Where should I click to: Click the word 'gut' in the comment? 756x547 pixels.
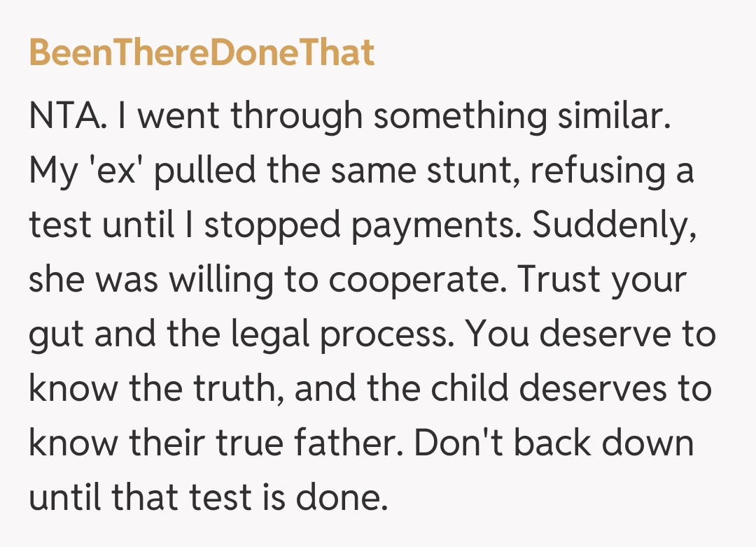click(x=56, y=335)
